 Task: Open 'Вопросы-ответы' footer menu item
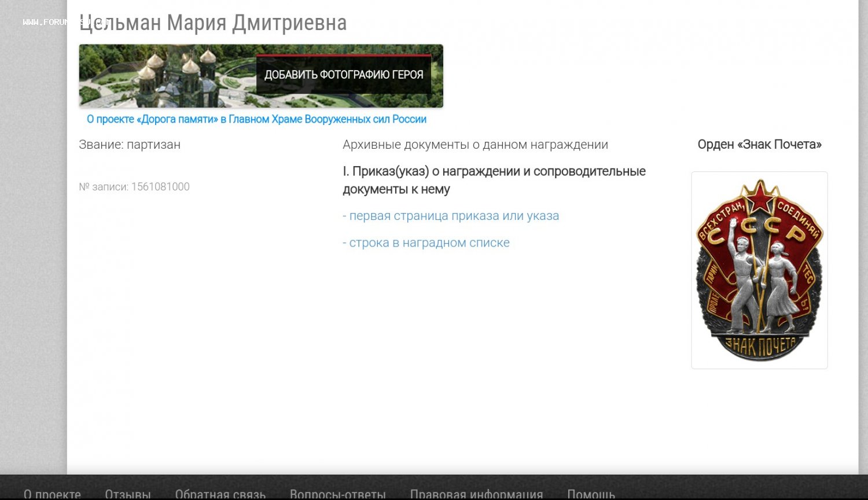pos(338,494)
